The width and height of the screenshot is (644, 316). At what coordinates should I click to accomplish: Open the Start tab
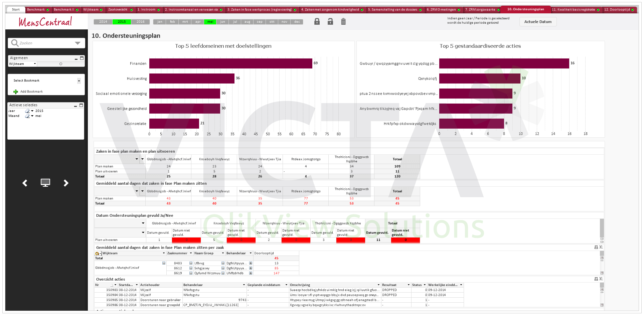16,9
